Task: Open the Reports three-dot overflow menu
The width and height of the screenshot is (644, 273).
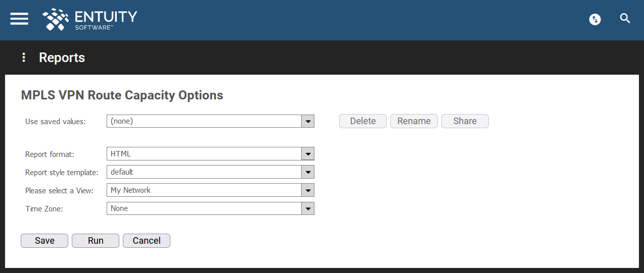Action: point(23,58)
